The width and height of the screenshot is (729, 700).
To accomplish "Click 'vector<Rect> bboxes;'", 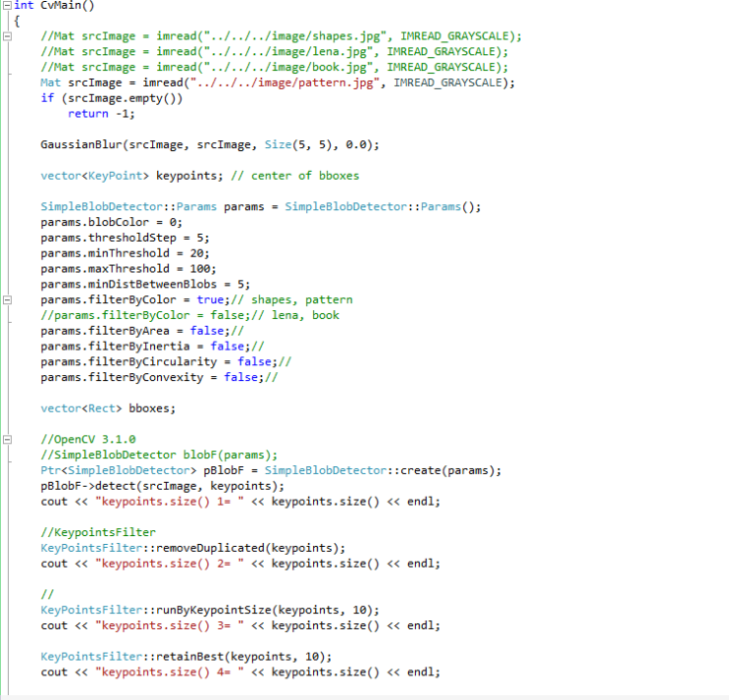I will [108, 407].
